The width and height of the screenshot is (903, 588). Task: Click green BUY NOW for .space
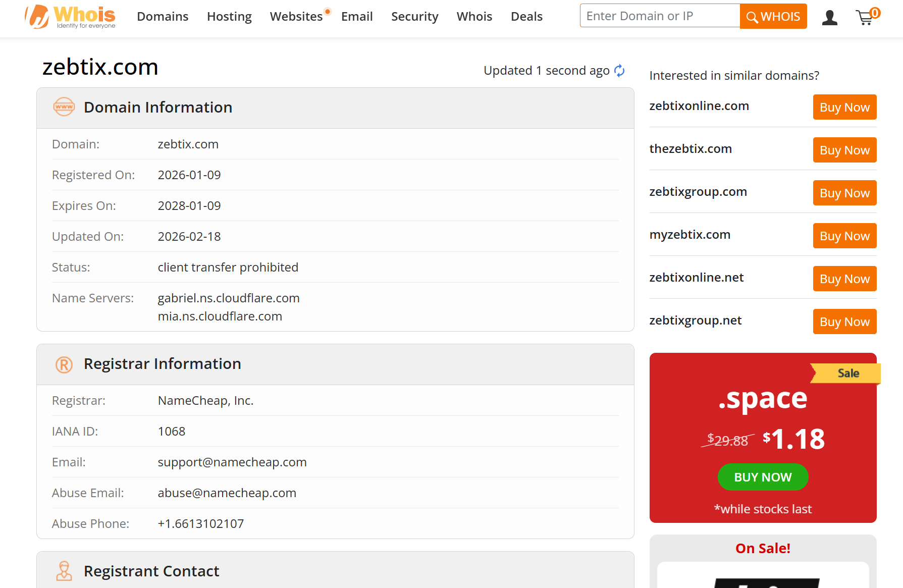tap(763, 477)
